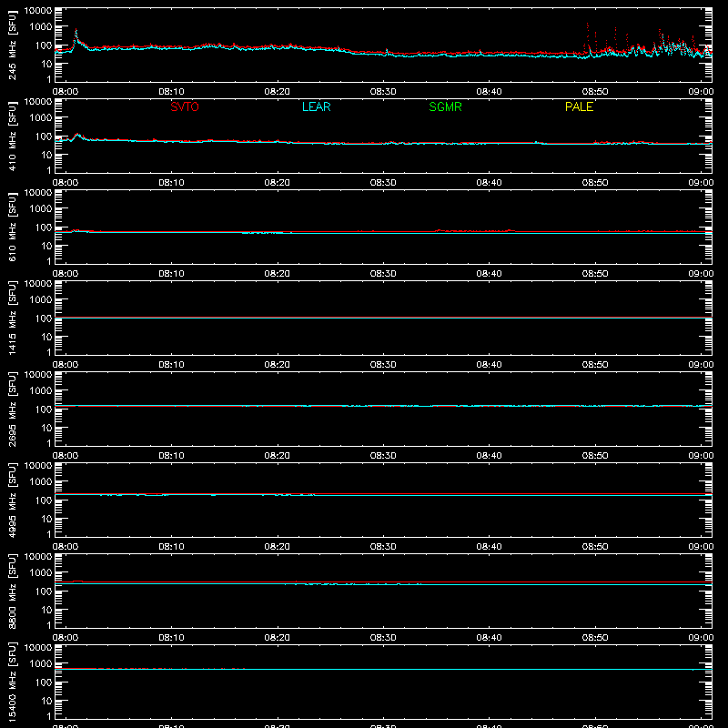Click the tallest red 245 MHz spike before 08:50
728x728 pixels.
point(587,25)
